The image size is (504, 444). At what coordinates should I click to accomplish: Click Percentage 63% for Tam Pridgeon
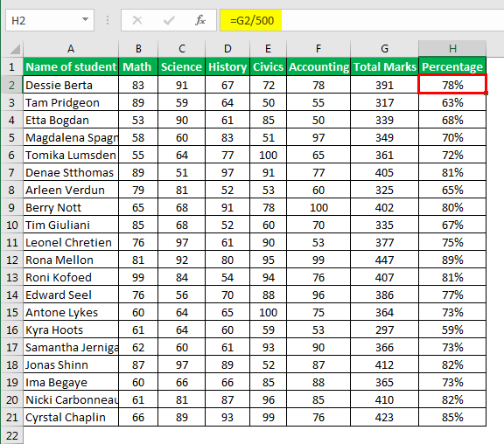coord(452,102)
